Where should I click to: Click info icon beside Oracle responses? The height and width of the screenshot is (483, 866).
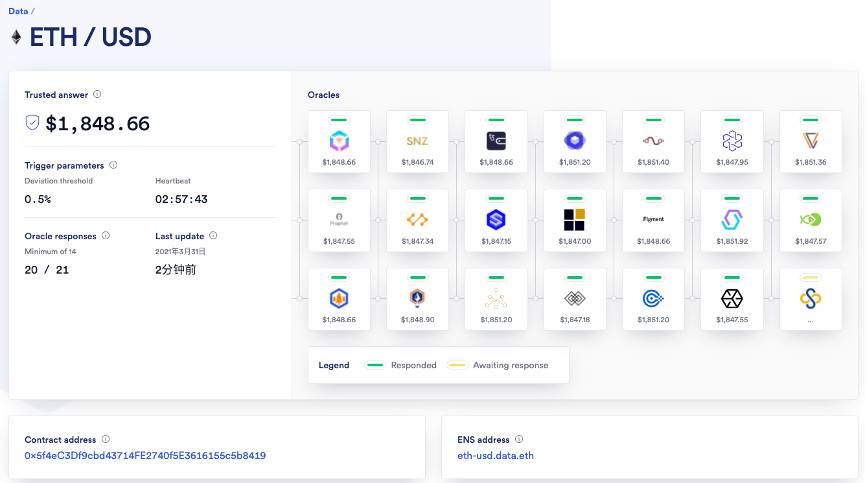click(x=106, y=236)
